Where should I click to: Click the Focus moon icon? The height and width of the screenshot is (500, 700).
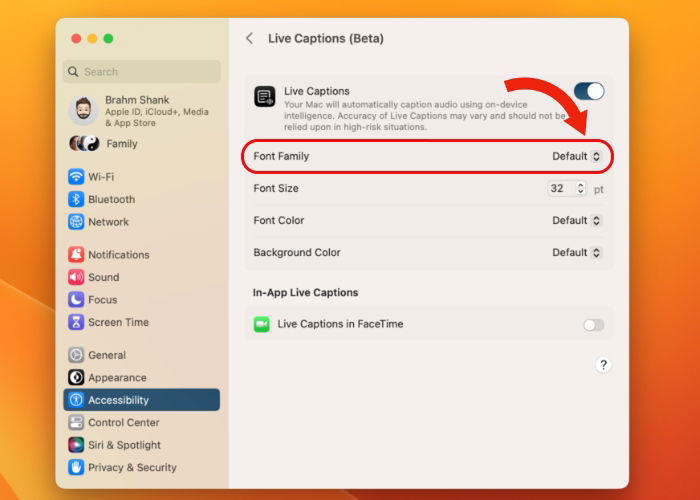[76, 300]
